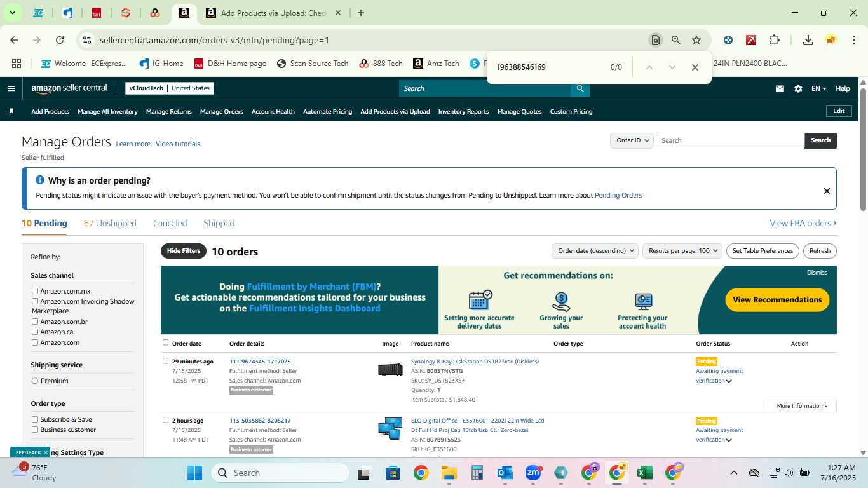Click the teal search magnifier button
Image resolution: width=868 pixels, height=488 pixels.
pyautogui.click(x=580, y=88)
